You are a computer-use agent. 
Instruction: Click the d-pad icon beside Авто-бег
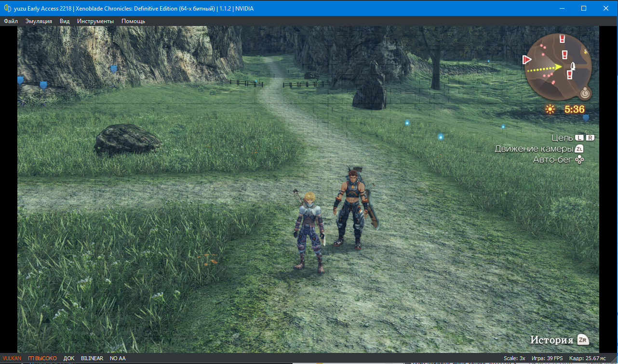(579, 159)
